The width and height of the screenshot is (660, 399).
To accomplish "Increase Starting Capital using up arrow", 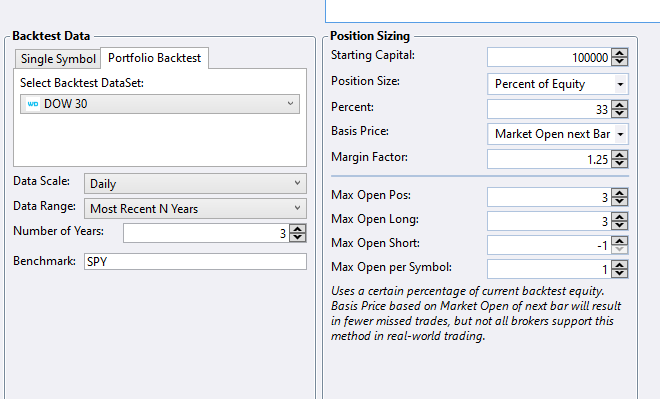I will point(620,53).
